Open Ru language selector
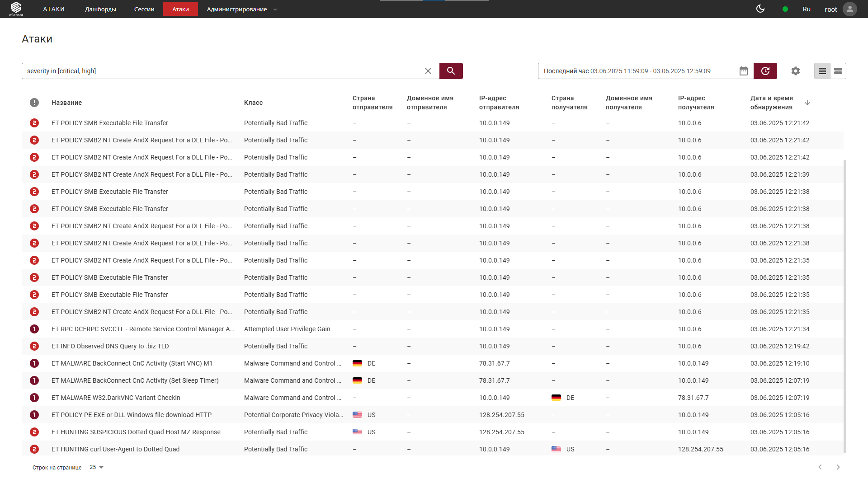 point(807,9)
